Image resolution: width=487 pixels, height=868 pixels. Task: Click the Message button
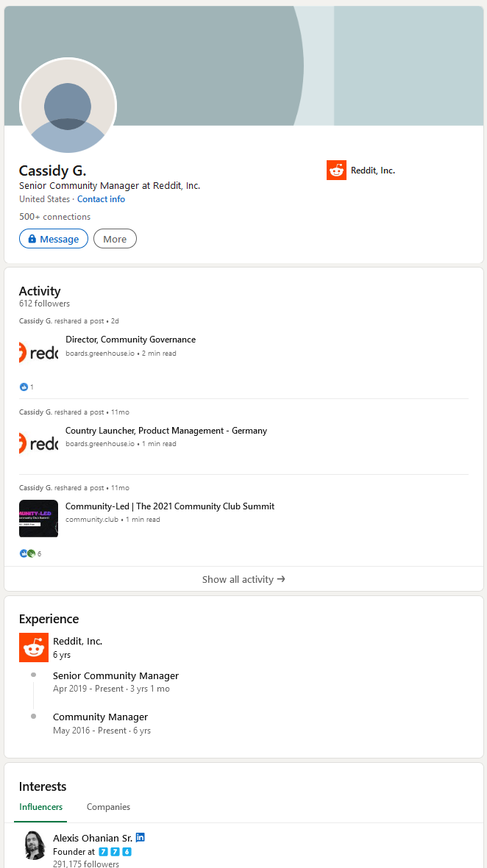click(54, 239)
